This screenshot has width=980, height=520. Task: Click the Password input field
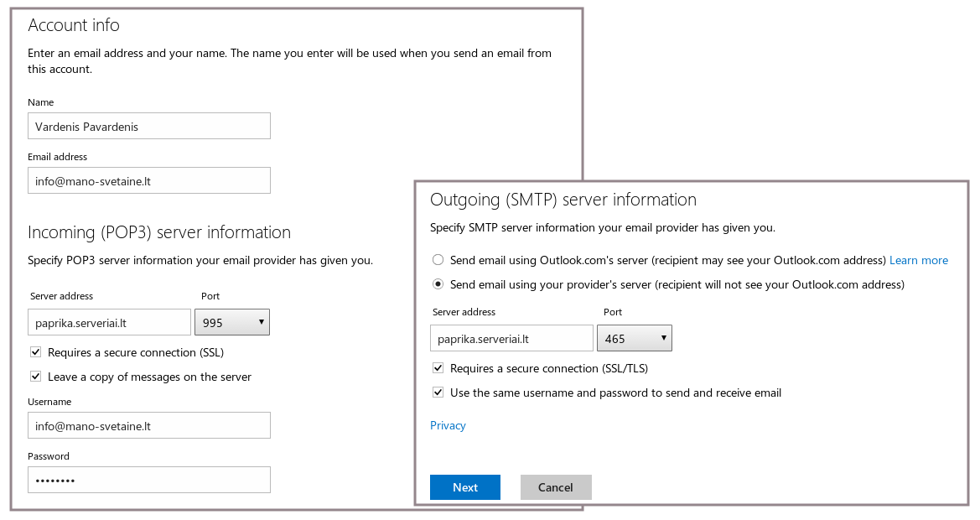pyautogui.click(x=148, y=480)
